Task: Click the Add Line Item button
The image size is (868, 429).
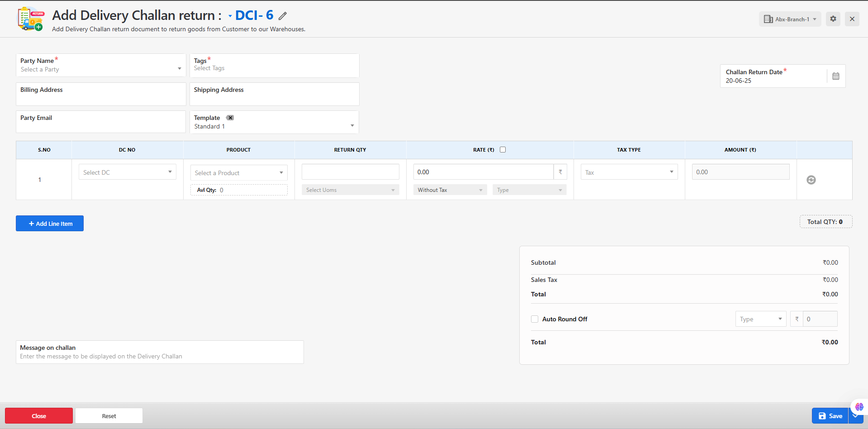Action: (x=50, y=224)
